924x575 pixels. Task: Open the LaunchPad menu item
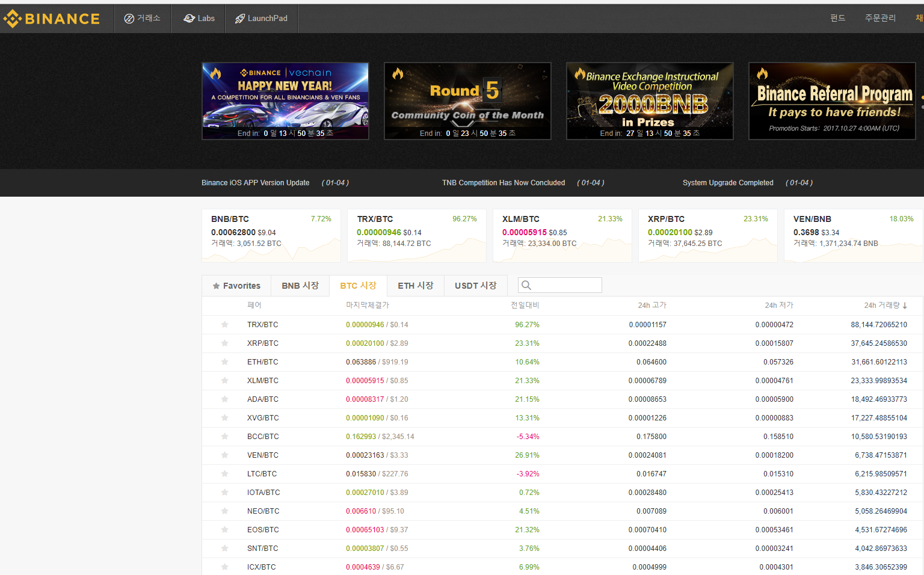point(262,19)
